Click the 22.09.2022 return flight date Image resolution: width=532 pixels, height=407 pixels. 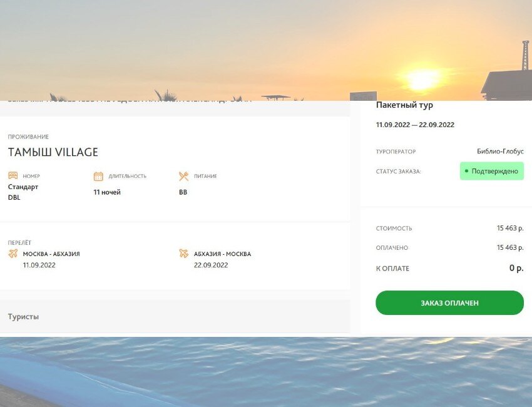[x=211, y=265]
